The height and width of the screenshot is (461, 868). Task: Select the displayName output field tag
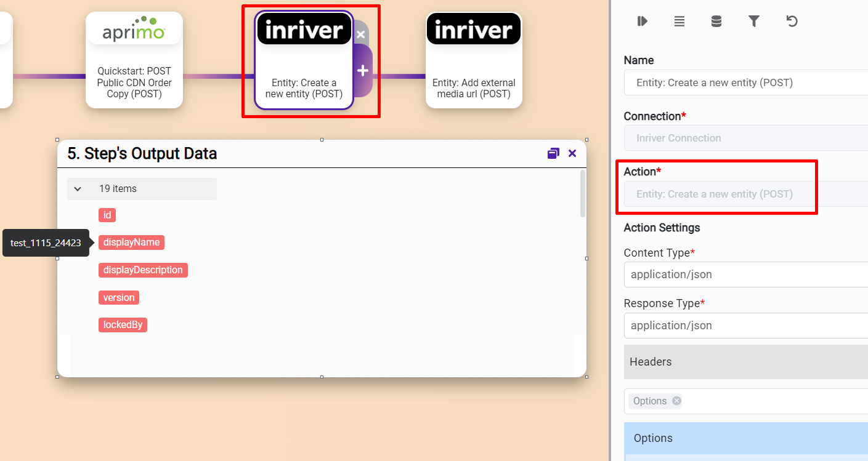pos(131,243)
